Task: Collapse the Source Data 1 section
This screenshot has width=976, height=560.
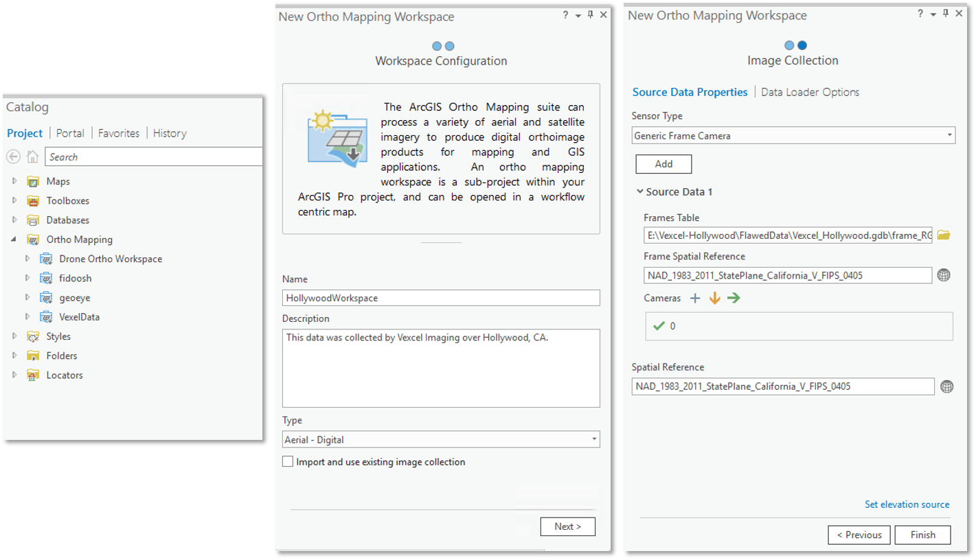Action: click(x=640, y=191)
